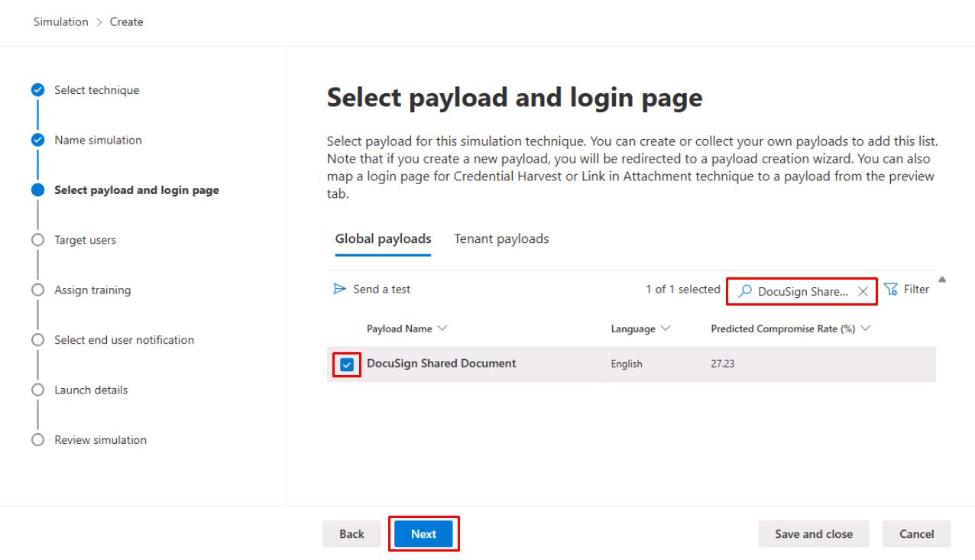The width and height of the screenshot is (975, 560).
Task: Clear search with the X icon
Action: click(863, 291)
